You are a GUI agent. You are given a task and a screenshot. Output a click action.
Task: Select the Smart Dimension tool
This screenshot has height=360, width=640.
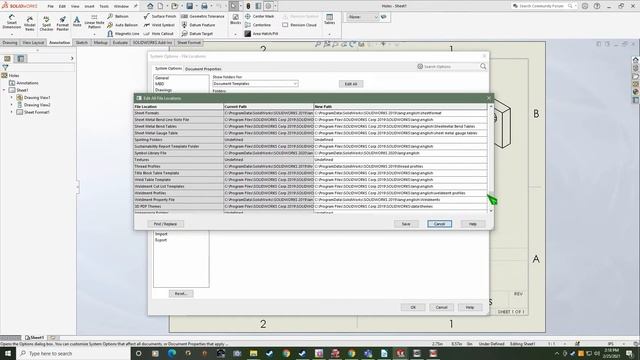(11, 22)
